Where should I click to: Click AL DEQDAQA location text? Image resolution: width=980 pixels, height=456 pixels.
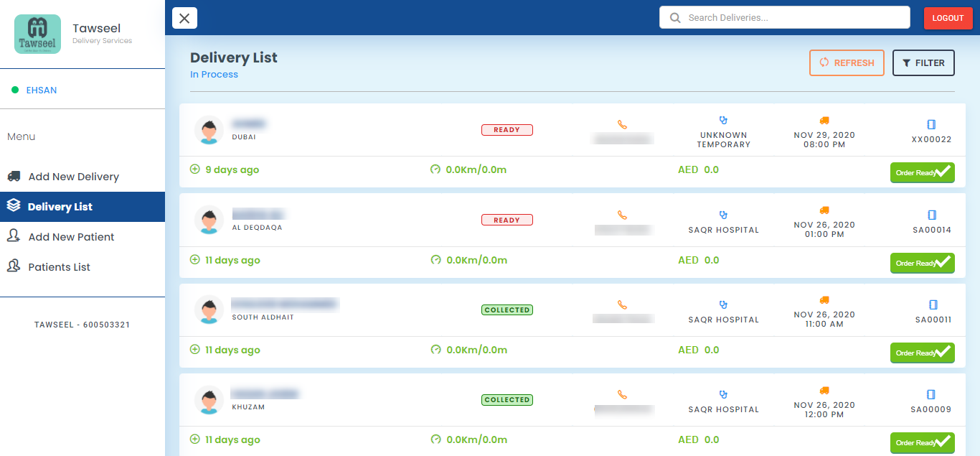[x=257, y=227]
